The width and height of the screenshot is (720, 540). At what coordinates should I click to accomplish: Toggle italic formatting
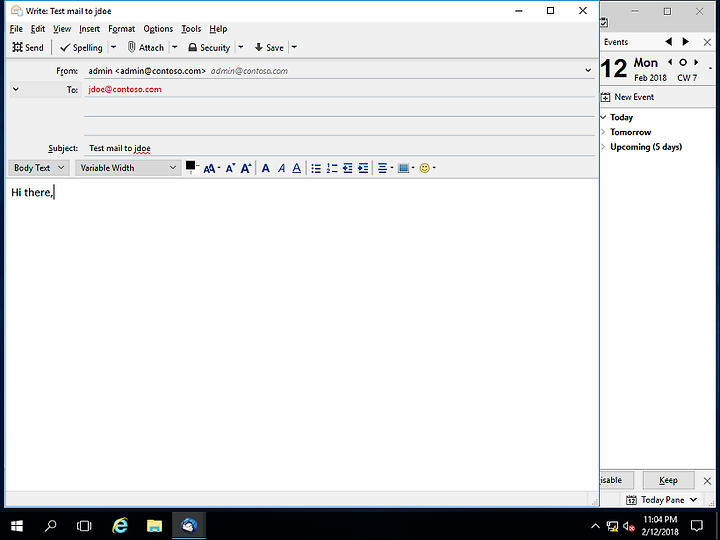pos(281,169)
